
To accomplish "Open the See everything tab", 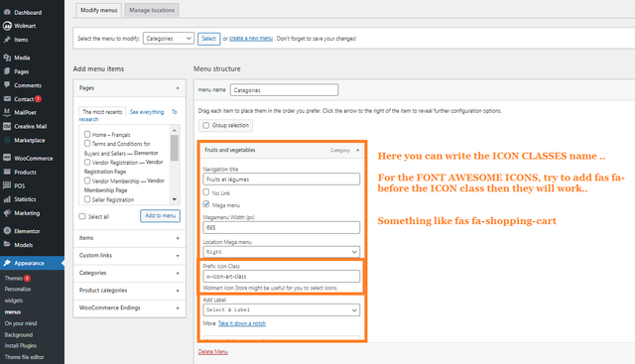I will click(x=147, y=112).
